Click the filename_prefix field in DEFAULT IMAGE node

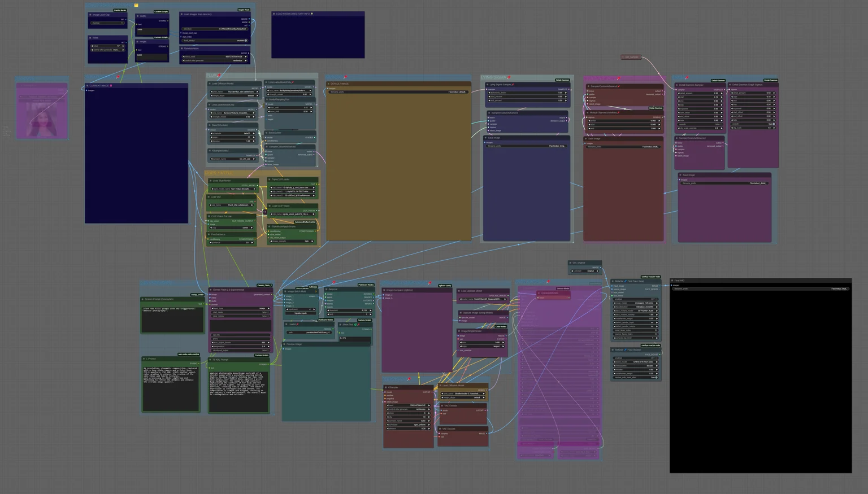pyautogui.click(x=398, y=91)
